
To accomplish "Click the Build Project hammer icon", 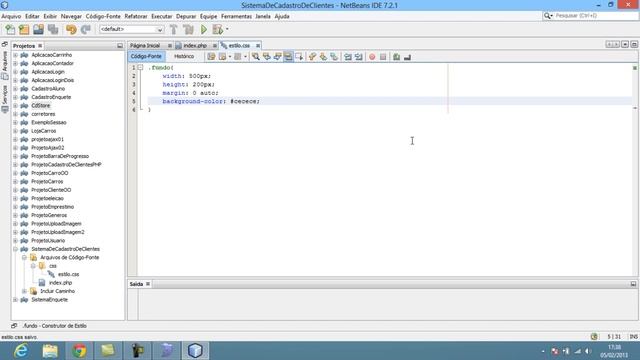I will 173,29.
